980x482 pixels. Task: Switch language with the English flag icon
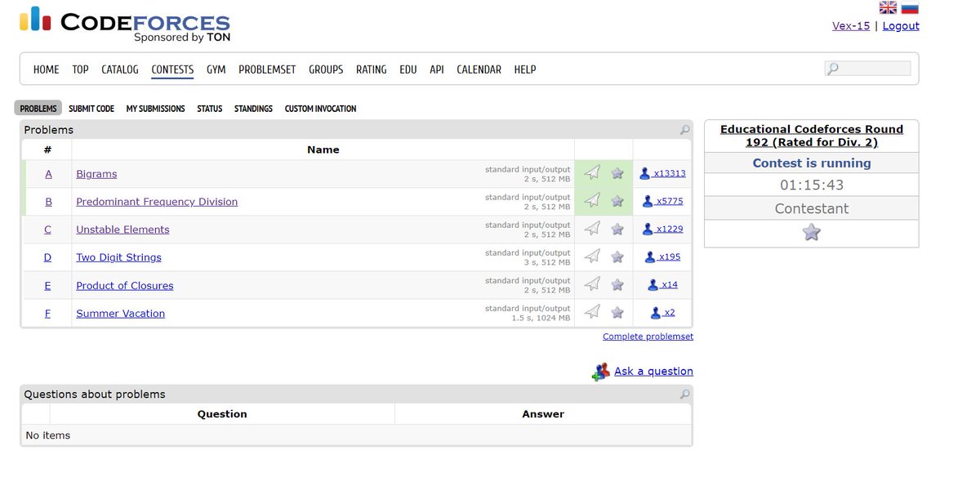pos(888,7)
